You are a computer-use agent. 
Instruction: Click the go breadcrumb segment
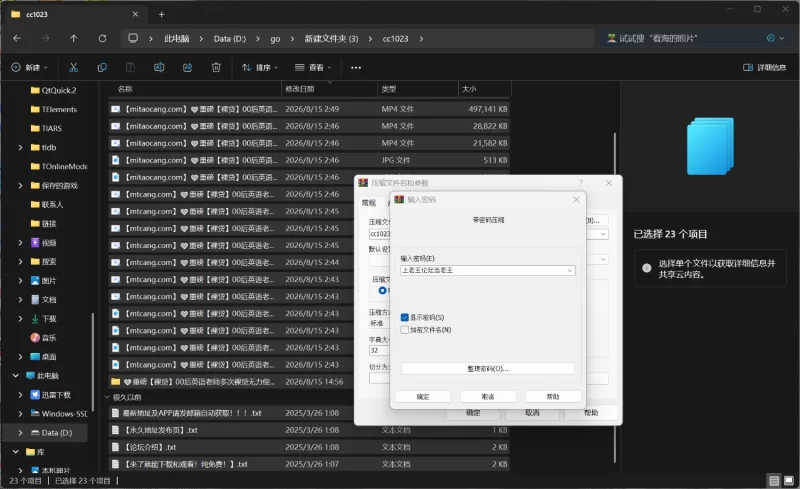tap(275, 38)
